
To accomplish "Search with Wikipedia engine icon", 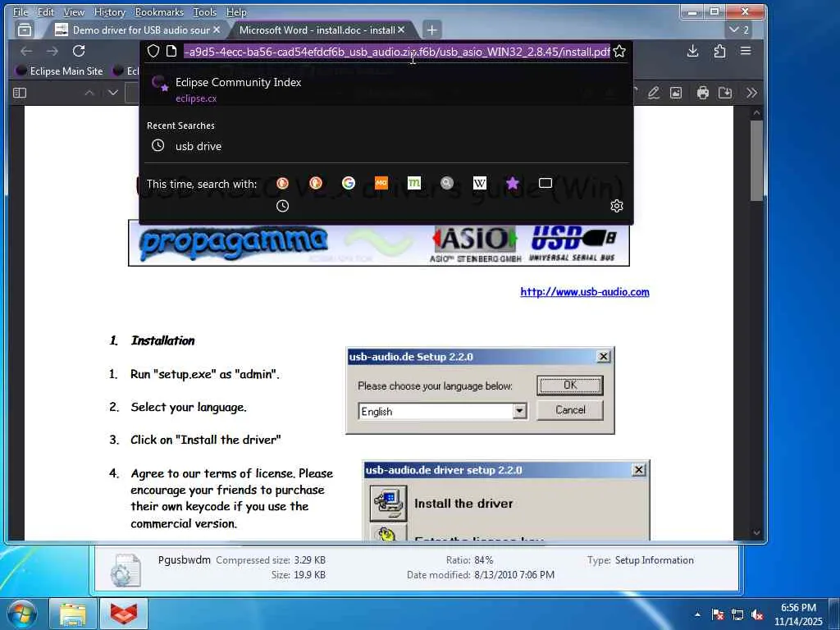I will pyautogui.click(x=479, y=183).
